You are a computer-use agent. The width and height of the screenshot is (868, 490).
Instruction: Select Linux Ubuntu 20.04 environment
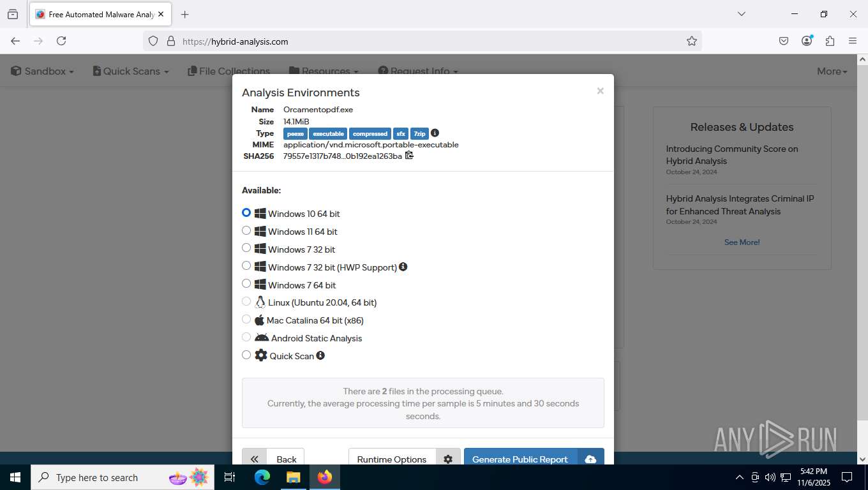point(246,301)
